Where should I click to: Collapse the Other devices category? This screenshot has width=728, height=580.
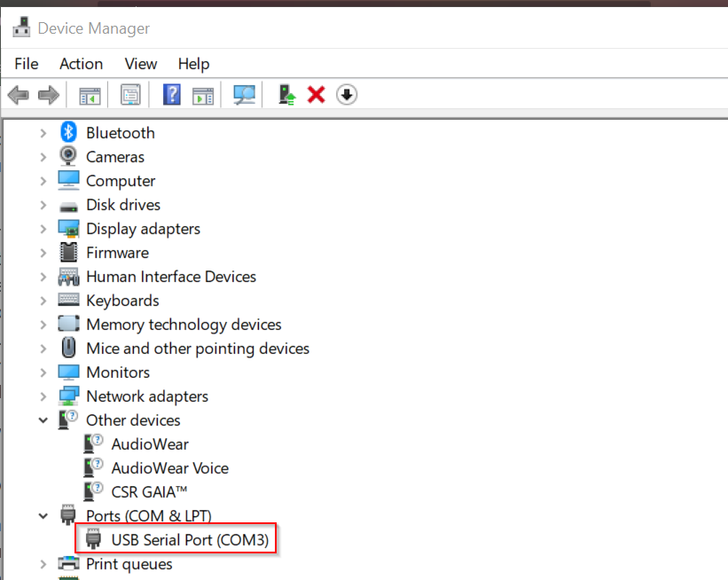pos(43,420)
